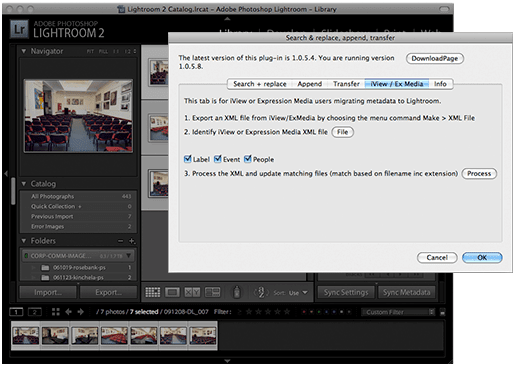Click File button to choose XML

click(x=342, y=132)
